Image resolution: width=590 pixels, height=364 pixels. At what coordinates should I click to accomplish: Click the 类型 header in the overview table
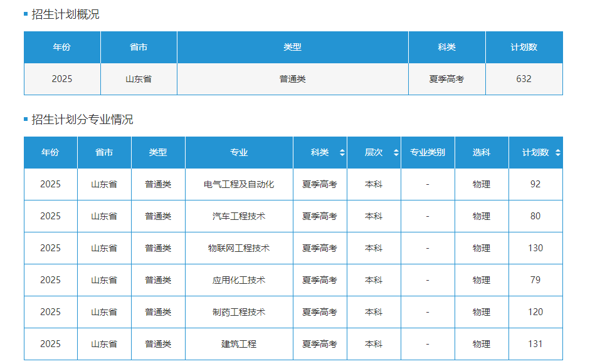coord(292,48)
